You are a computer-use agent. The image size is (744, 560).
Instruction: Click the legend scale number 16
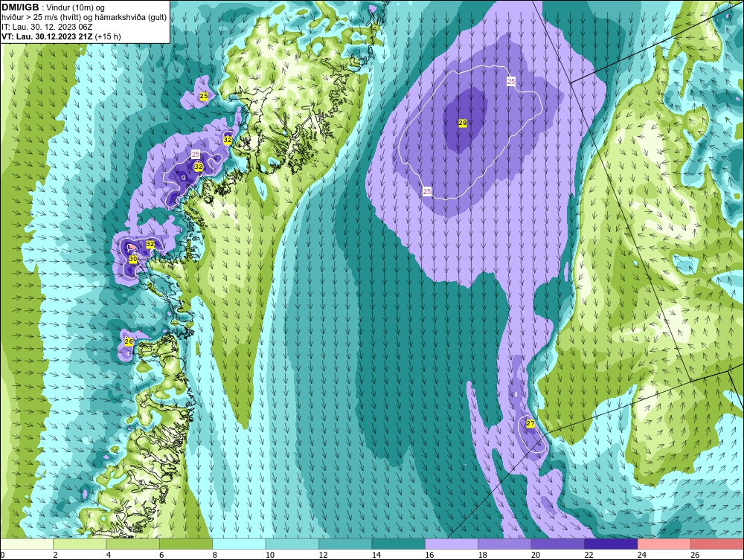pyautogui.click(x=429, y=555)
